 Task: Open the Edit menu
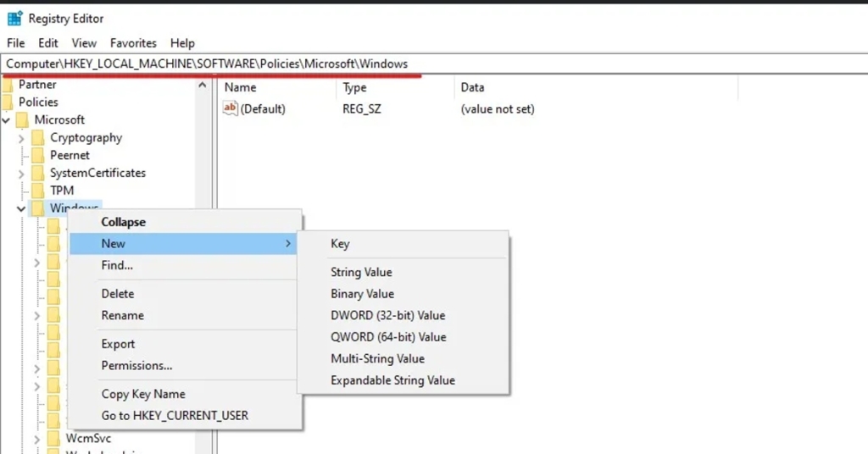click(x=47, y=43)
